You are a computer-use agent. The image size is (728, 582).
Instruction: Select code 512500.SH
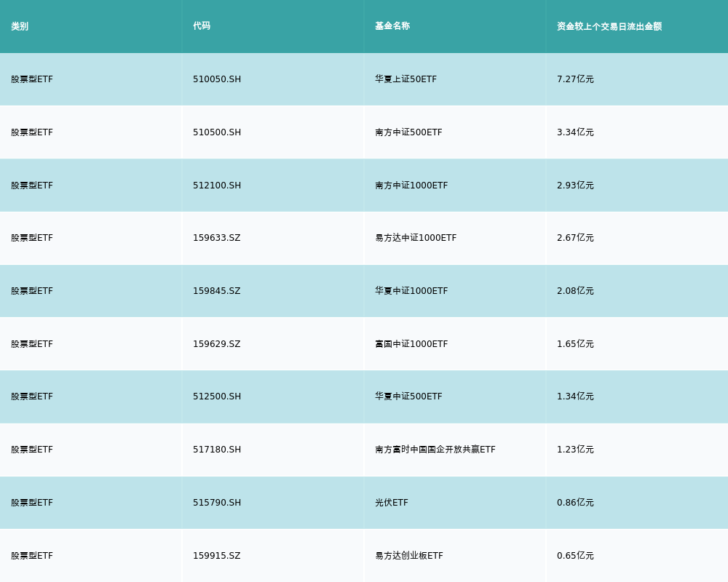[217, 396]
